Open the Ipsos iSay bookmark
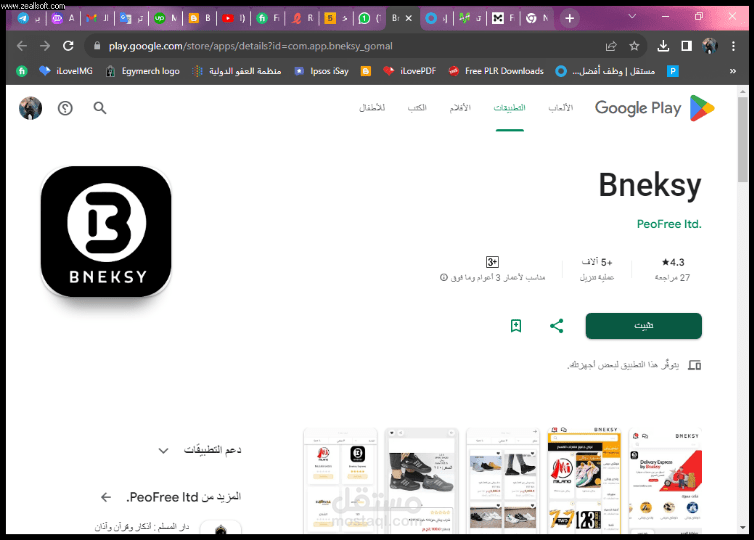 click(321, 71)
